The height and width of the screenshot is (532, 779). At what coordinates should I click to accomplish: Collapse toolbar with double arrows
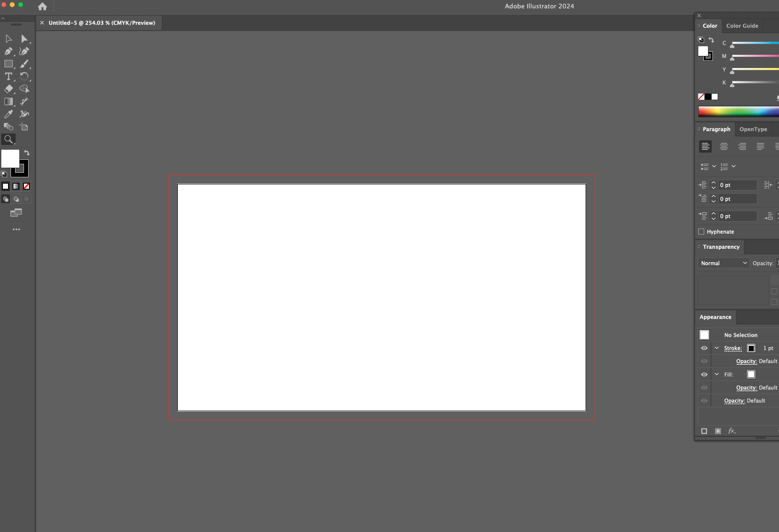(x=3, y=18)
